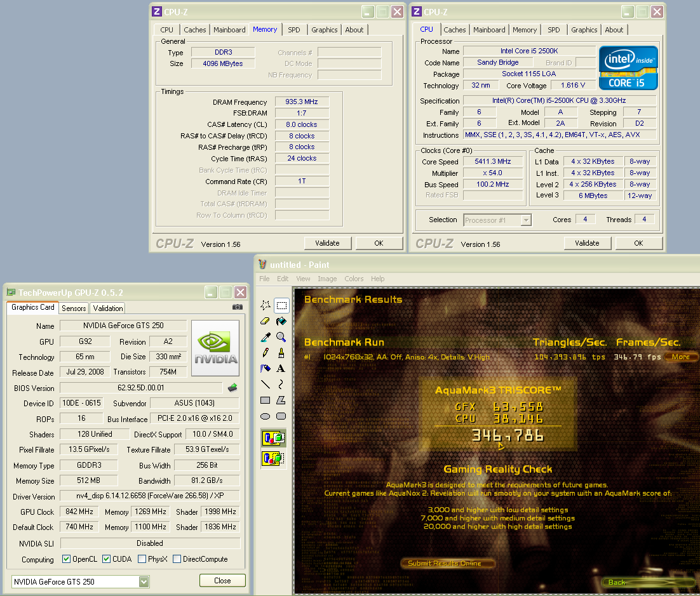Click the Memory-tab CPU-Z window title icon

click(x=157, y=11)
